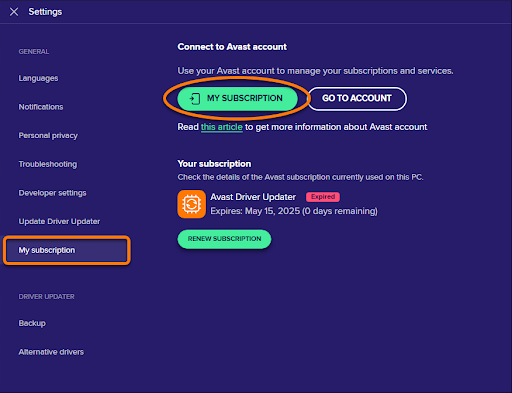
Task: Click the 'Connect to Avast account' heading
Action: click(x=232, y=47)
